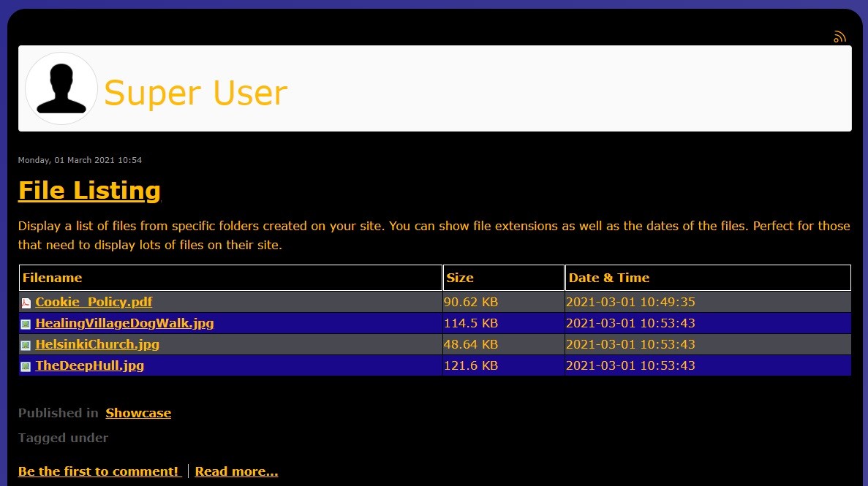868x486 pixels.
Task: Click the Super User avatar image
Action: pyautogui.click(x=61, y=88)
